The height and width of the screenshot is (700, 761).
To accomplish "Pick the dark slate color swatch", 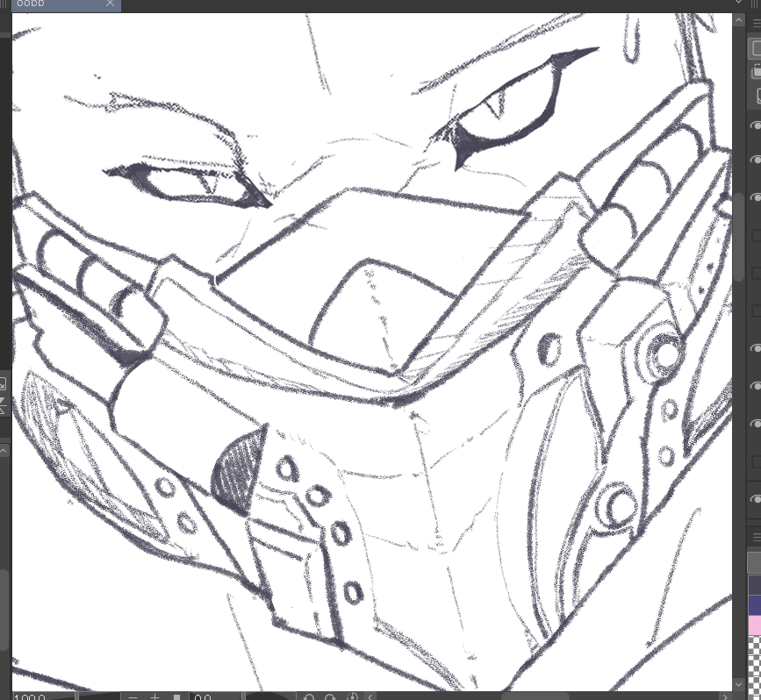I will (x=755, y=584).
